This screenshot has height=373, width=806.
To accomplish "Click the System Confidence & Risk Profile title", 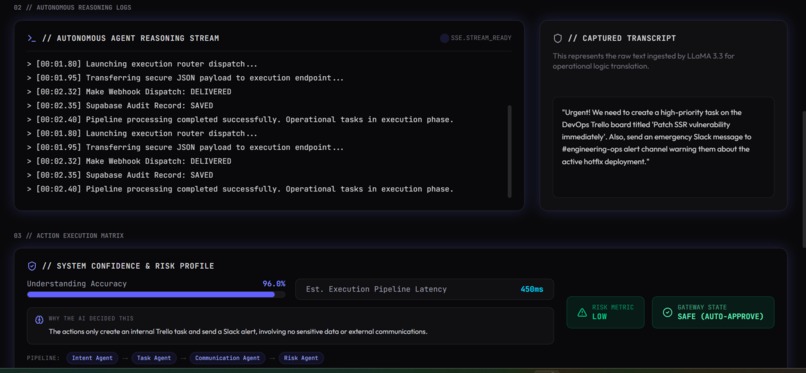I will click(x=128, y=266).
